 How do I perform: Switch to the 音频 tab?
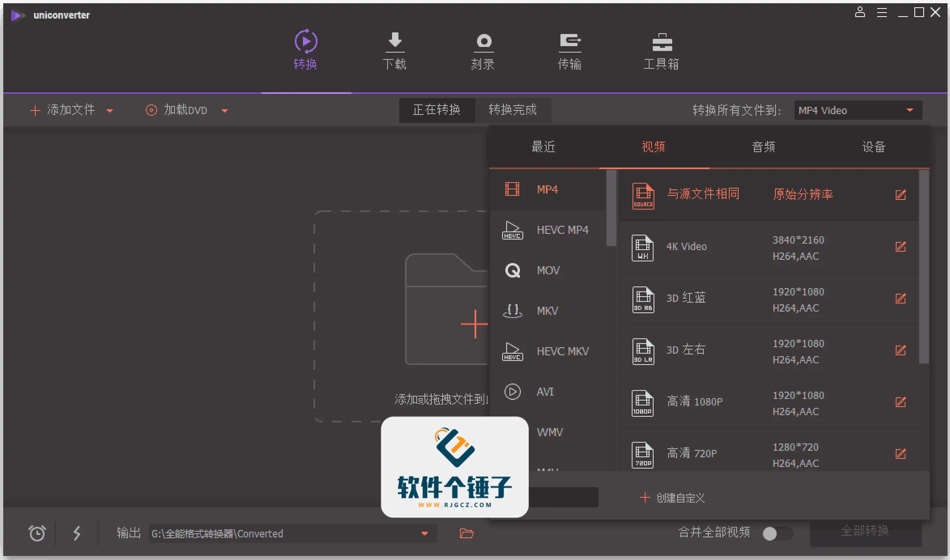(763, 147)
